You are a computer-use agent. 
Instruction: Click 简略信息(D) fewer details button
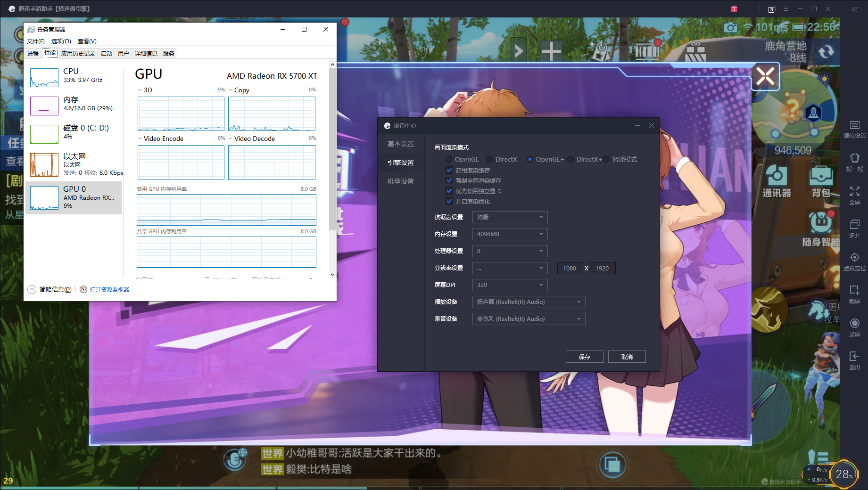pos(50,289)
